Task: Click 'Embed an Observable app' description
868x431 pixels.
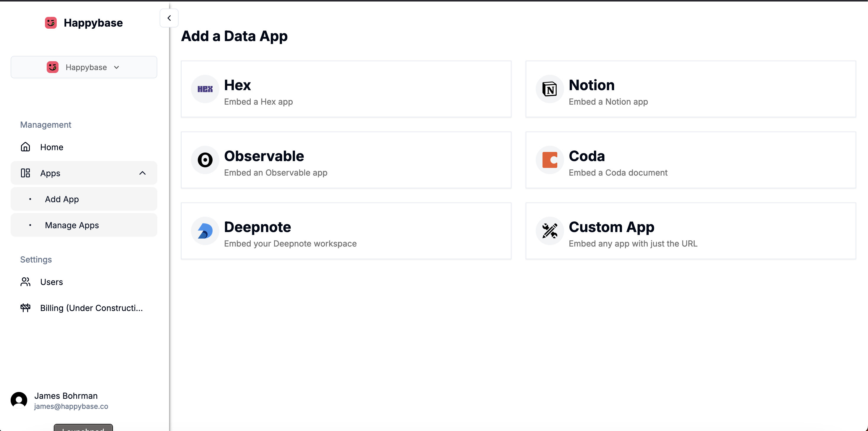Action: 275,173
